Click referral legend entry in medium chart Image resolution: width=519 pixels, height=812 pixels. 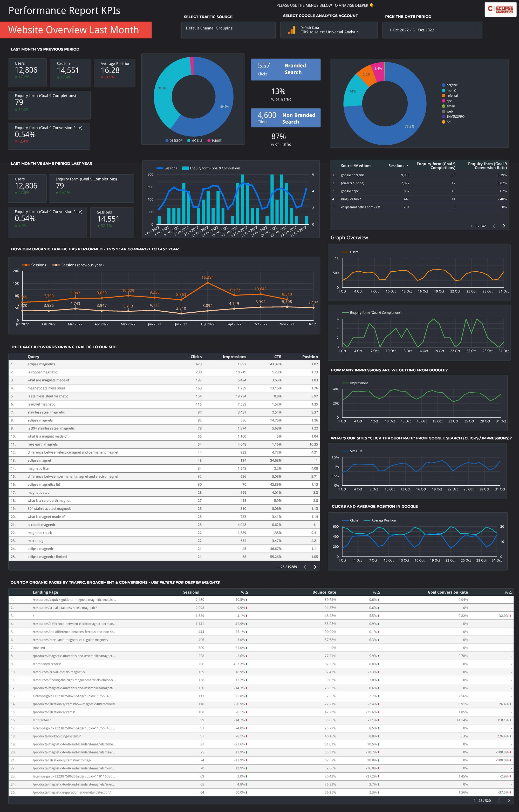coord(449,96)
